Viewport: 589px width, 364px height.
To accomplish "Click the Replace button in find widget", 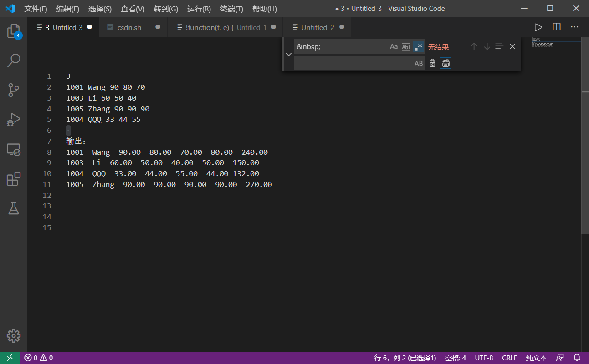I will pyautogui.click(x=433, y=63).
